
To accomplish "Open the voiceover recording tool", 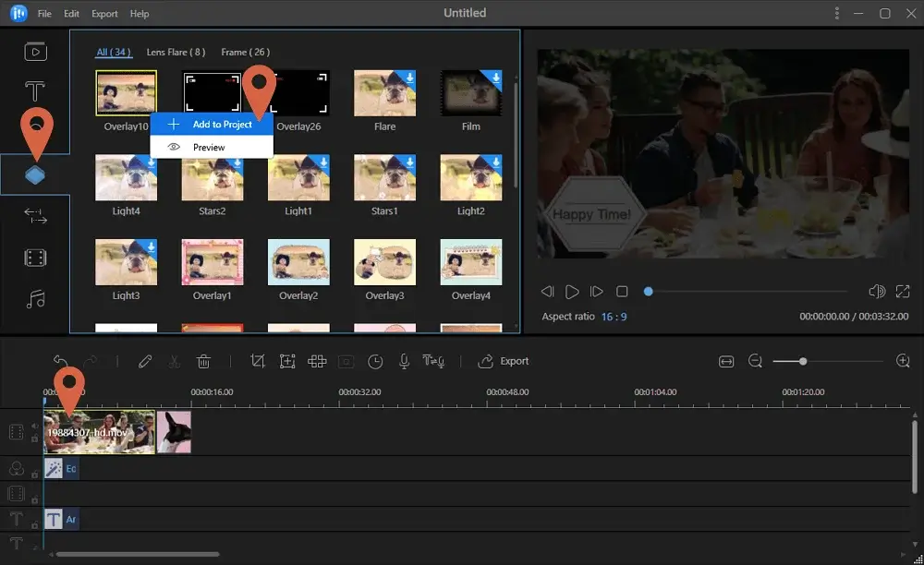I will 404,361.
